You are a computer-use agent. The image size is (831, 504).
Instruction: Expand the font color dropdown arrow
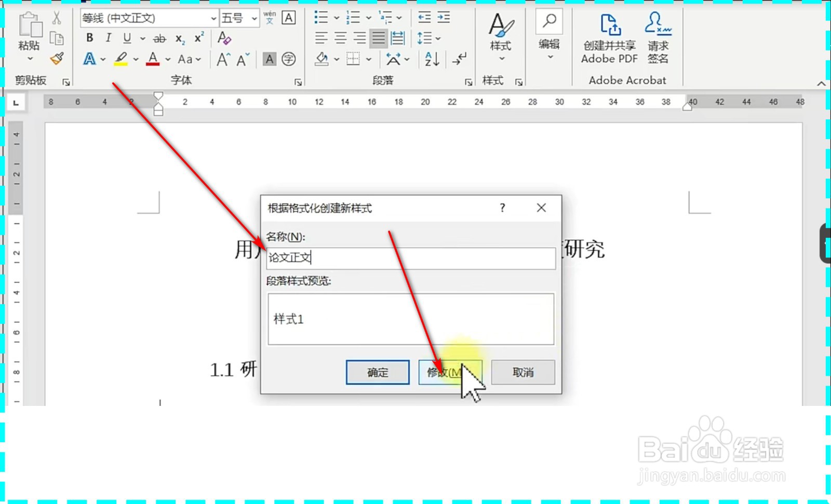[x=168, y=59]
